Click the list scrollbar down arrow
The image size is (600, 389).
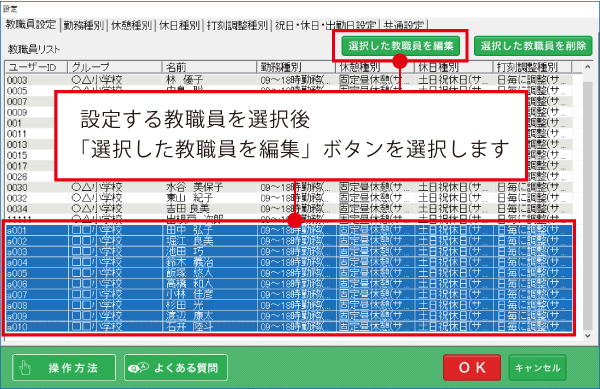pos(588,335)
